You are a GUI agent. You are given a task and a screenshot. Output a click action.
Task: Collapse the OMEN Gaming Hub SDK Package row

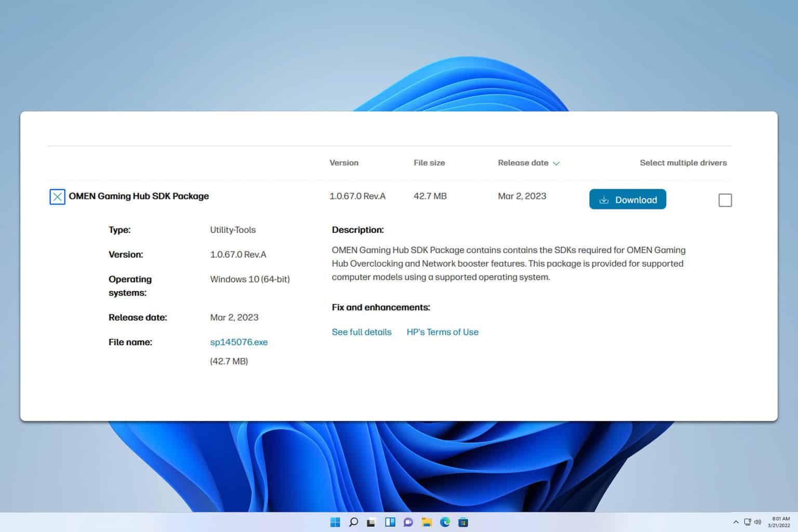[57, 197]
